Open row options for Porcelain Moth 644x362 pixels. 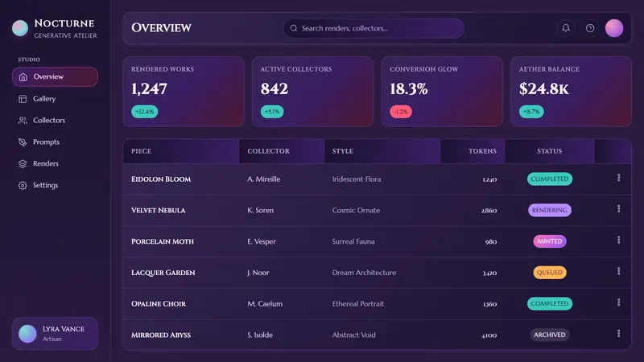tap(618, 240)
